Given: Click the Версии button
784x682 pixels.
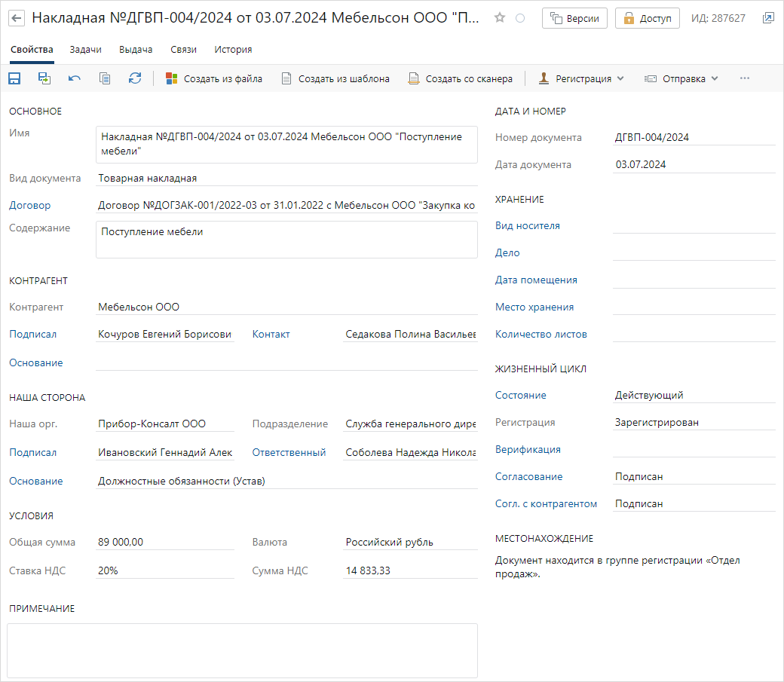Looking at the screenshot, I should click(x=575, y=18).
